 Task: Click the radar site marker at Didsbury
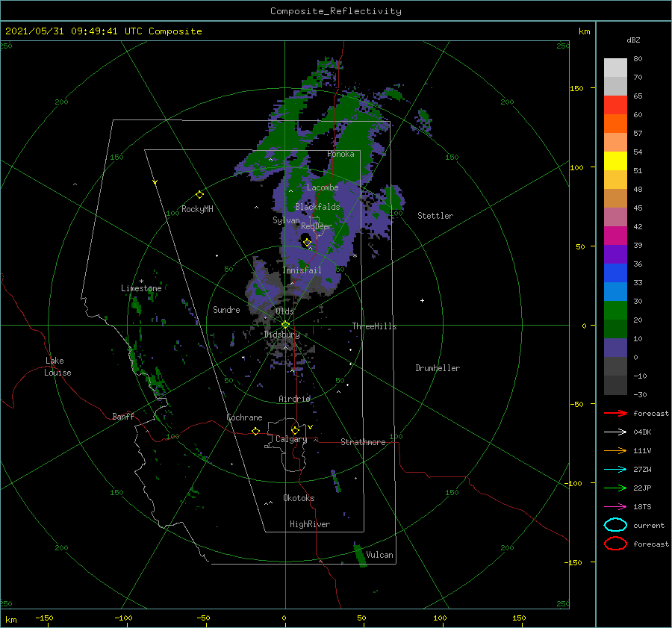pos(285,325)
